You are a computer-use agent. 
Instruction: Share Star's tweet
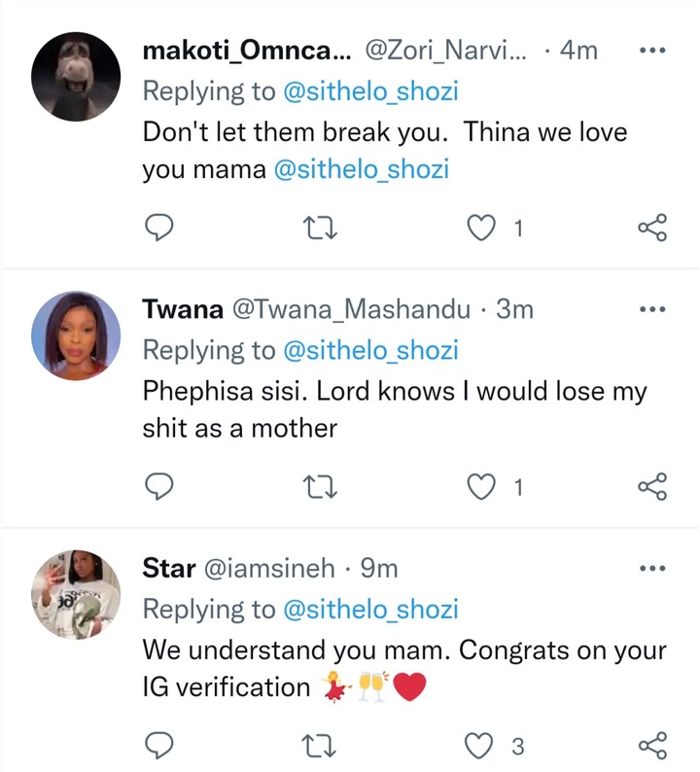pos(652,746)
